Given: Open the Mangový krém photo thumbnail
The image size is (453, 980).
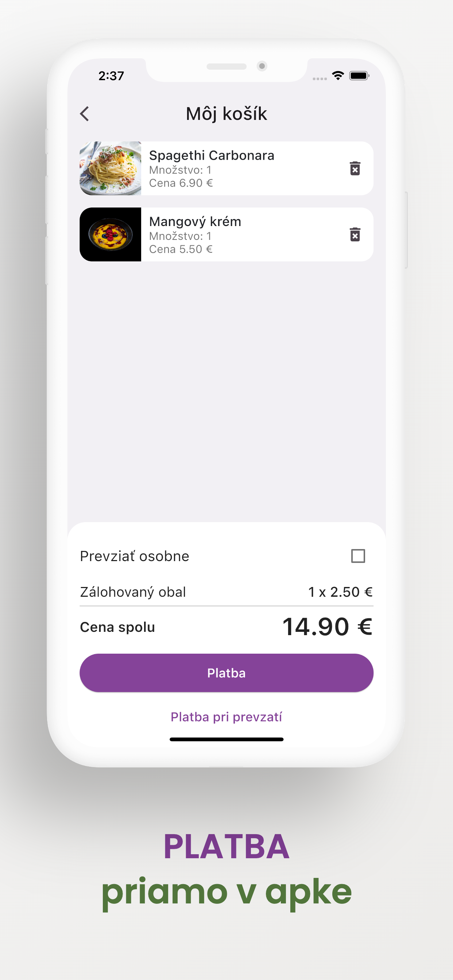Looking at the screenshot, I should [x=111, y=234].
